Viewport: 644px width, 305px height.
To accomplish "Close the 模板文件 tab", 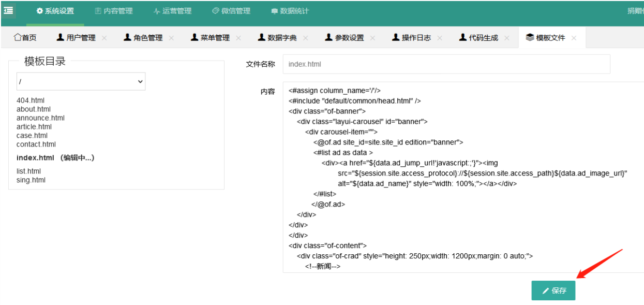I will 574,38.
